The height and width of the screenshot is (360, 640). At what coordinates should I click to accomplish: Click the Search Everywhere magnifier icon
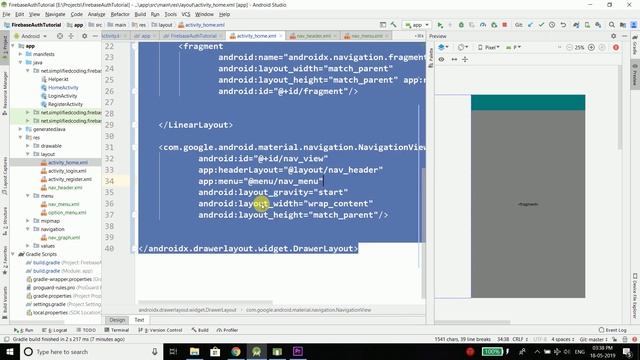(611, 25)
